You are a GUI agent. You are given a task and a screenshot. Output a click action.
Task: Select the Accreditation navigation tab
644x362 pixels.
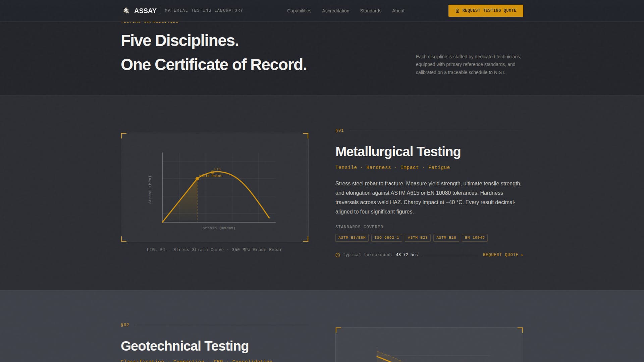click(x=335, y=11)
